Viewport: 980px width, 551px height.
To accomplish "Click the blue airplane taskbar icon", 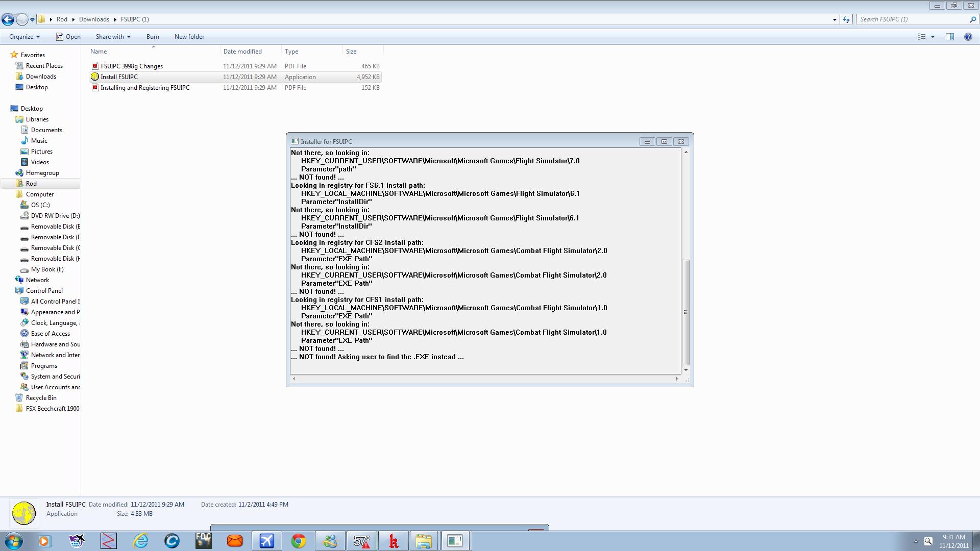I will pyautogui.click(x=266, y=541).
